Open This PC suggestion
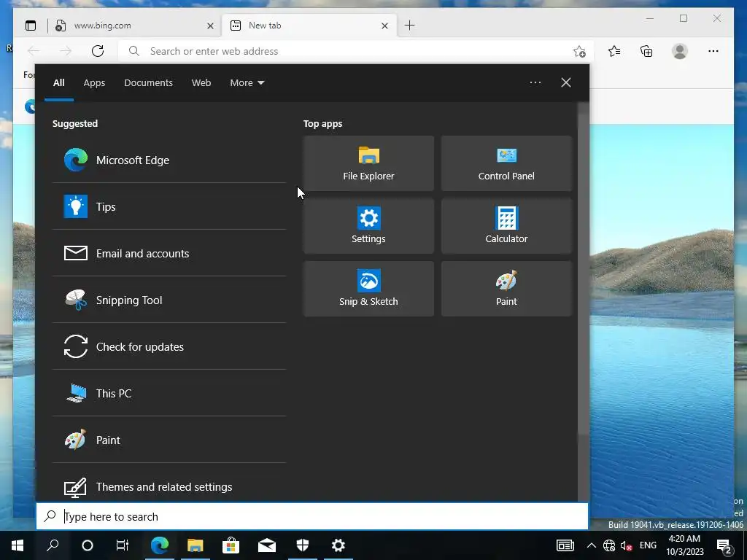This screenshot has width=747, height=560. (169, 393)
